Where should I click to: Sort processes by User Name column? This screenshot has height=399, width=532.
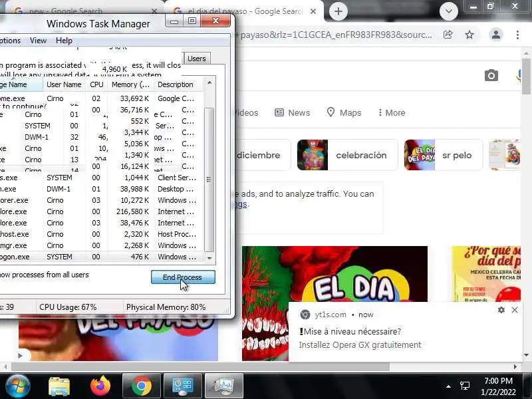click(x=64, y=84)
